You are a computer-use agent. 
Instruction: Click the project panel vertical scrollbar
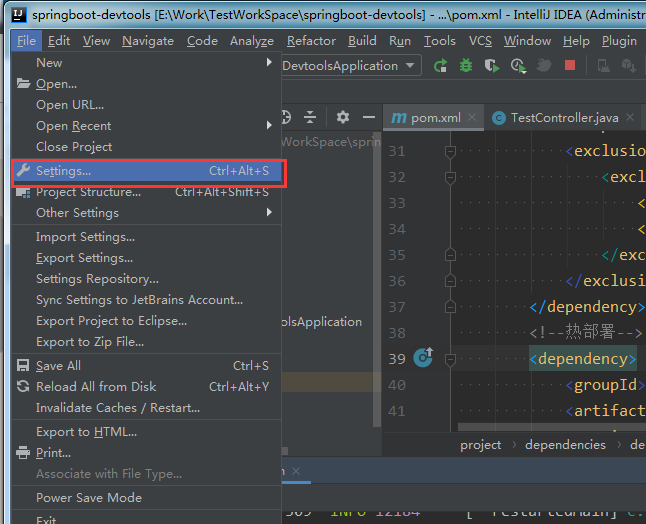click(x=377, y=280)
